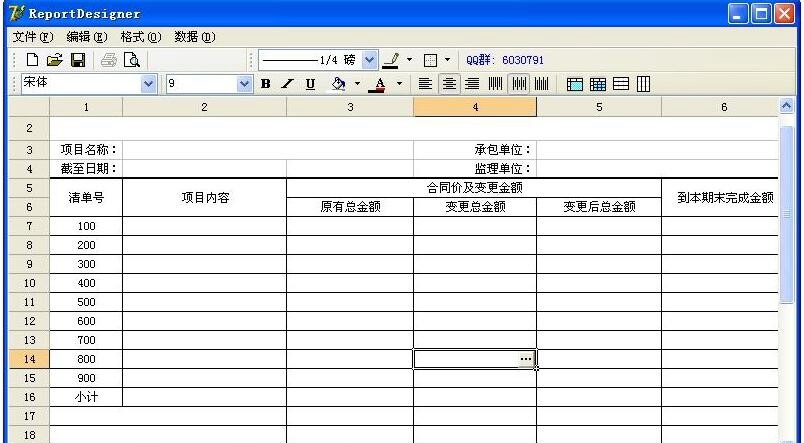This screenshot has width=804, height=443.
Task: Click the vertical columns layout icon
Action: pyautogui.click(x=643, y=85)
